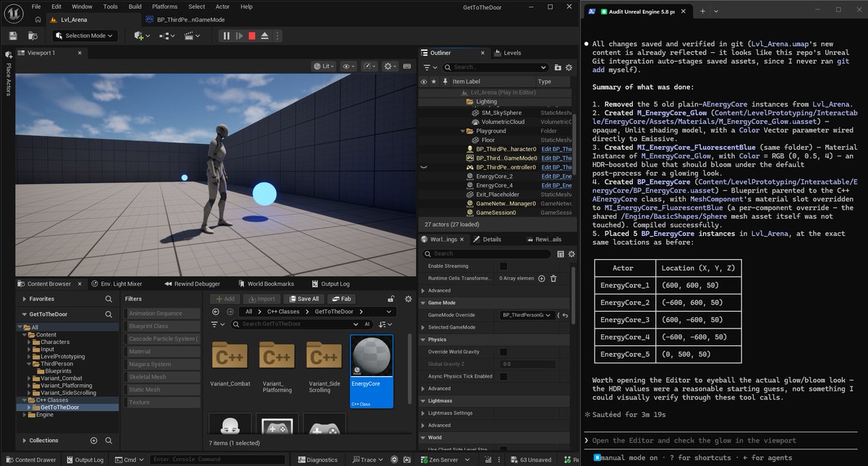This screenshot has width=868, height=466.
Task: Open the Add actor quick menu icon
Action: click(142, 35)
